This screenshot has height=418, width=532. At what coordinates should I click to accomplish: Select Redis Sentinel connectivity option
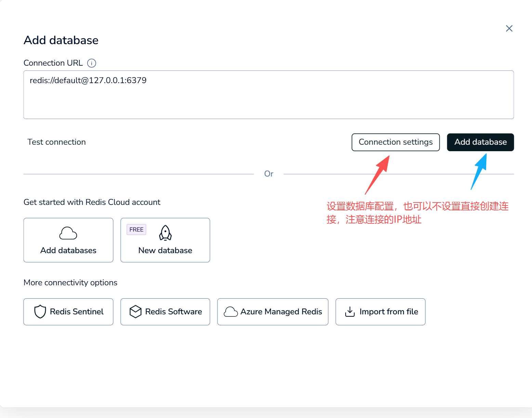[x=68, y=312]
